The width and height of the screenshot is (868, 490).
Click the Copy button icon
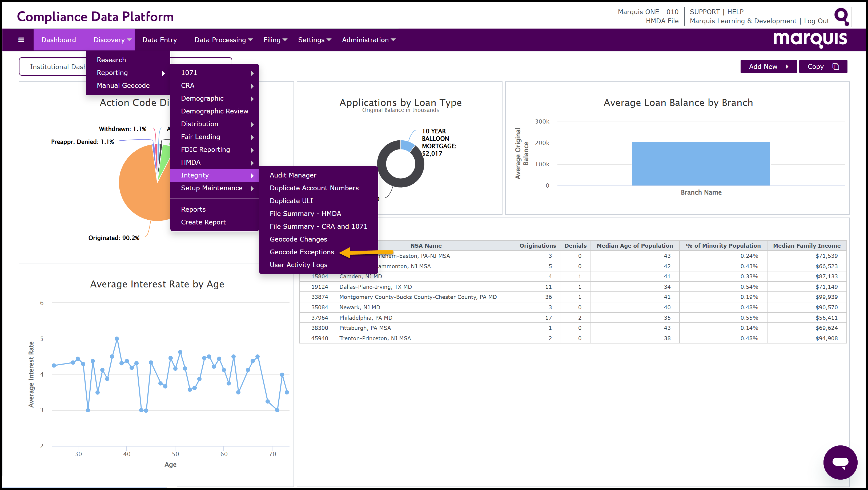pyautogui.click(x=836, y=66)
